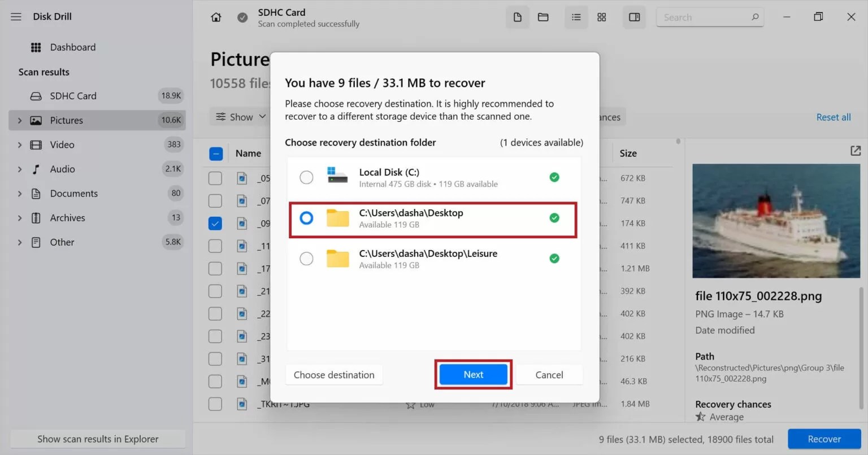Click inside the Search field
The image size is (868, 455).
706,17
